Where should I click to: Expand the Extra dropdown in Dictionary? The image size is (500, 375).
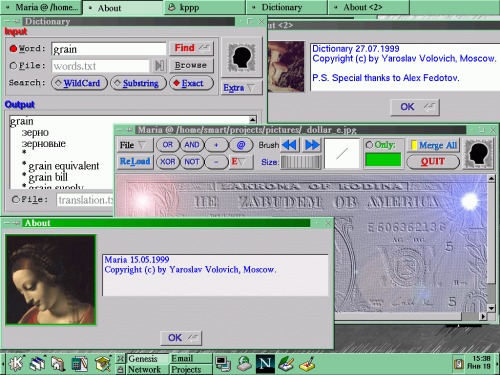coord(242,88)
